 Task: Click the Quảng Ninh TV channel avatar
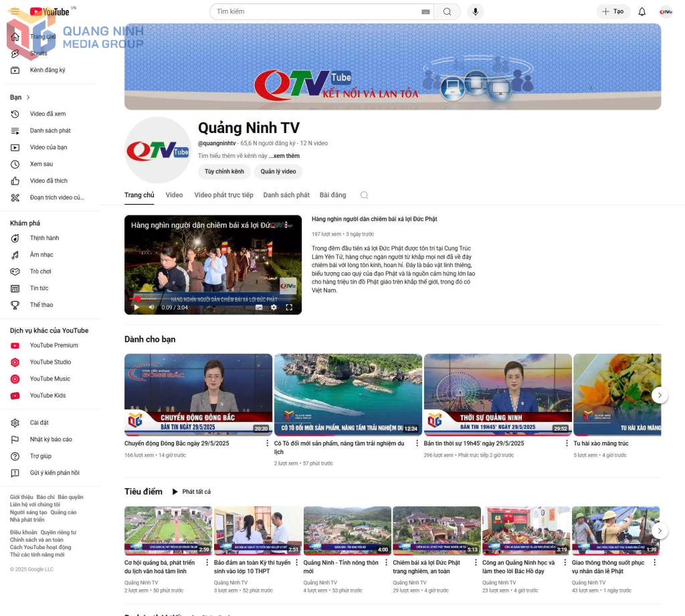pos(158,150)
